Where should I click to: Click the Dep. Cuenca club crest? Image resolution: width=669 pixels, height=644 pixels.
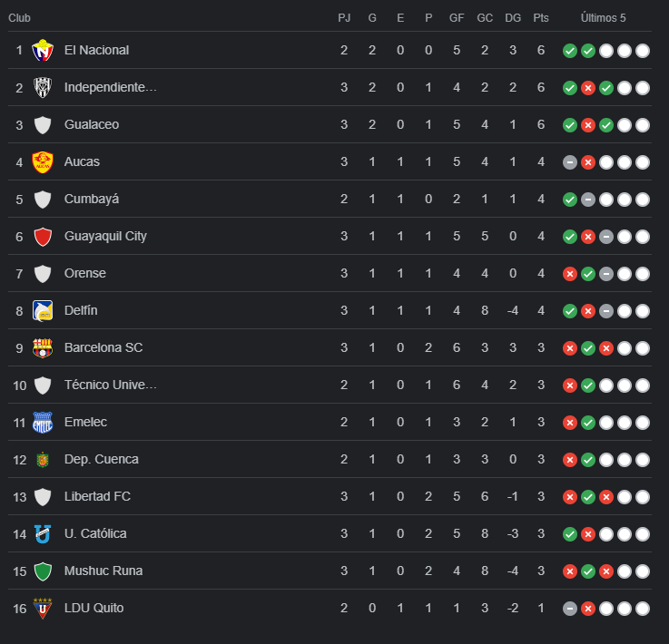(42, 460)
